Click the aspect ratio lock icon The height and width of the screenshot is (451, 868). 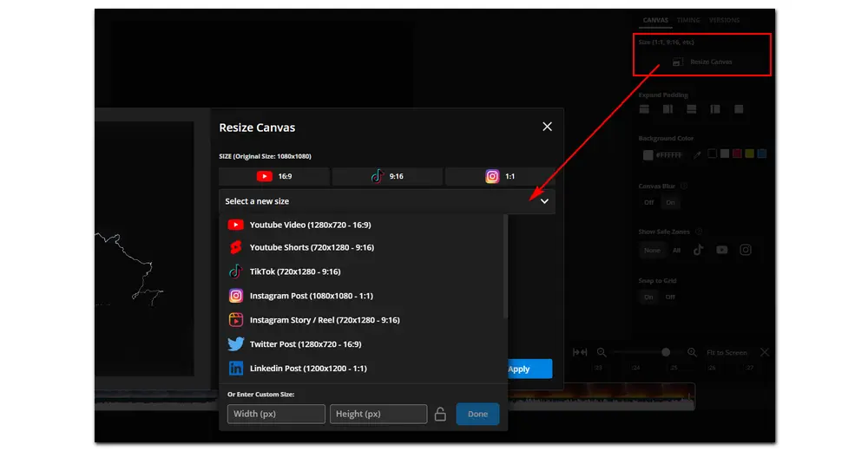pos(440,415)
